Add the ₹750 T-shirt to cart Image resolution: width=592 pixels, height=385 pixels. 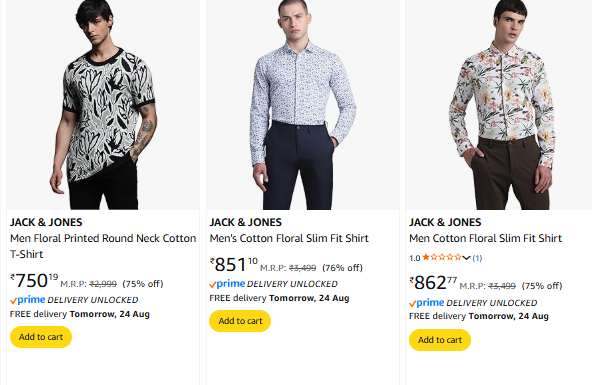[x=41, y=337]
